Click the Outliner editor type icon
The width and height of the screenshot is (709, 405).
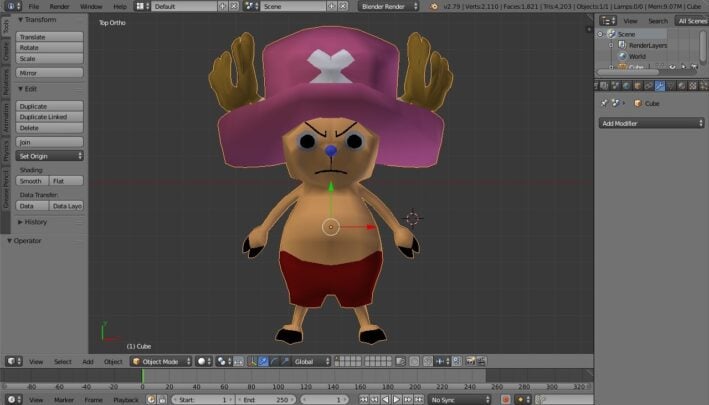point(606,20)
